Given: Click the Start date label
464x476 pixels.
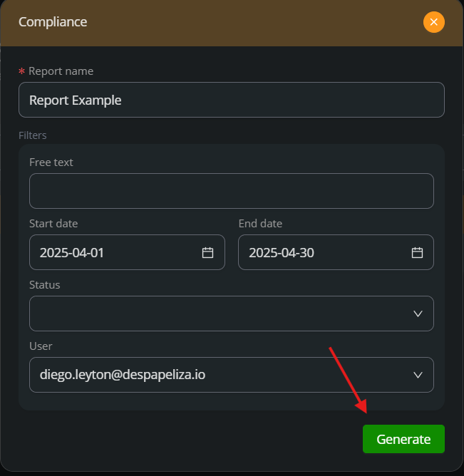Looking at the screenshot, I should [53, 224].
